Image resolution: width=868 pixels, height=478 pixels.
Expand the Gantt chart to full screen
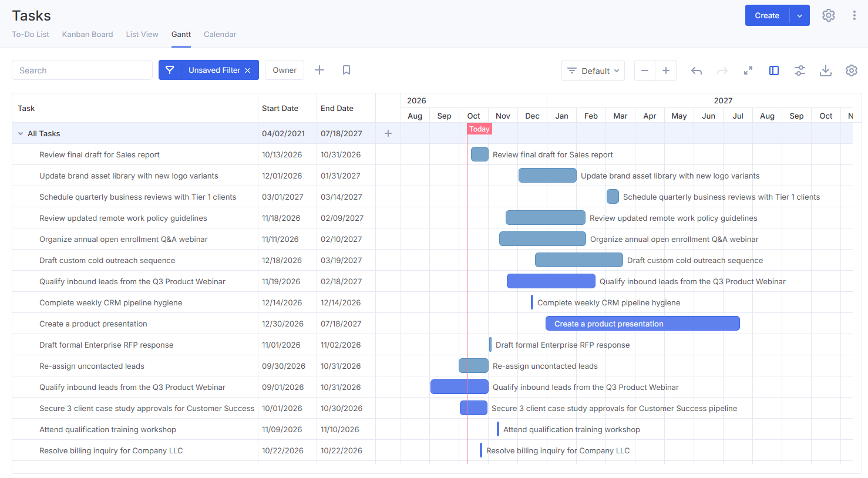(748, 70)
